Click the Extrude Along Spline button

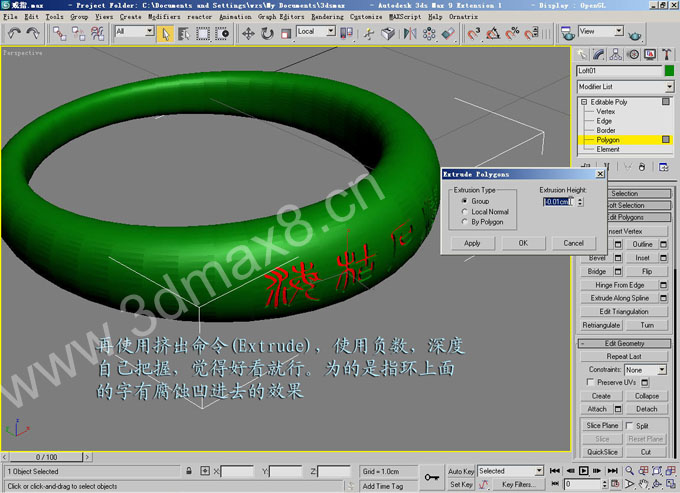[x=619, y=298]
